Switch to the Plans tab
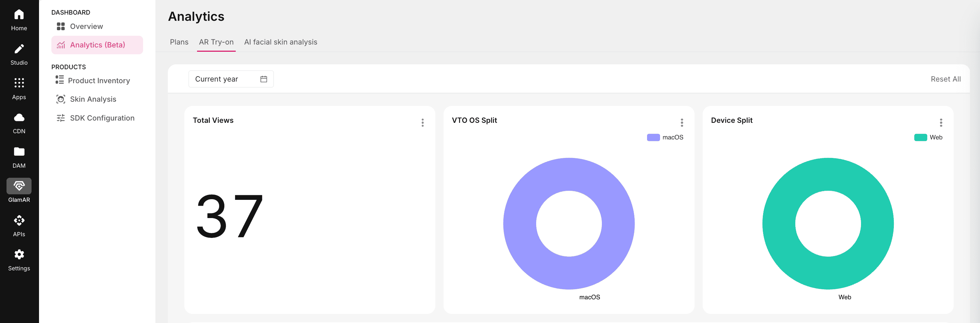The image size is (980, 323). [x=179, y=42]
